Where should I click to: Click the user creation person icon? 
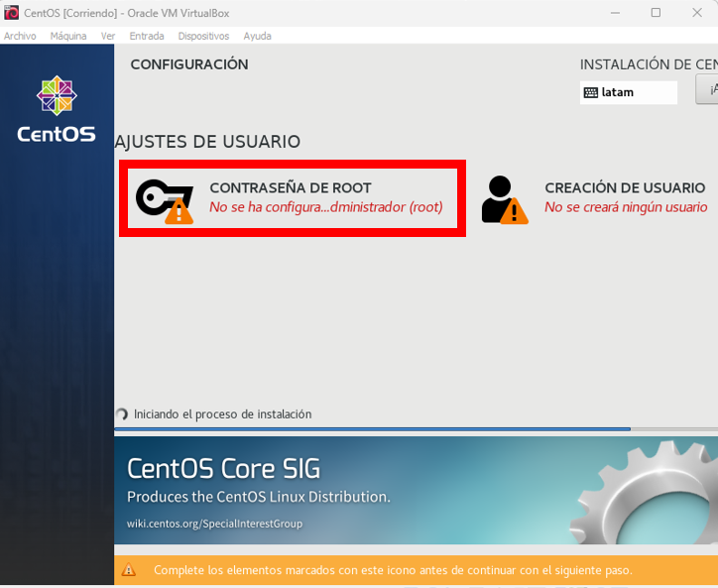(x=505, y=199)
